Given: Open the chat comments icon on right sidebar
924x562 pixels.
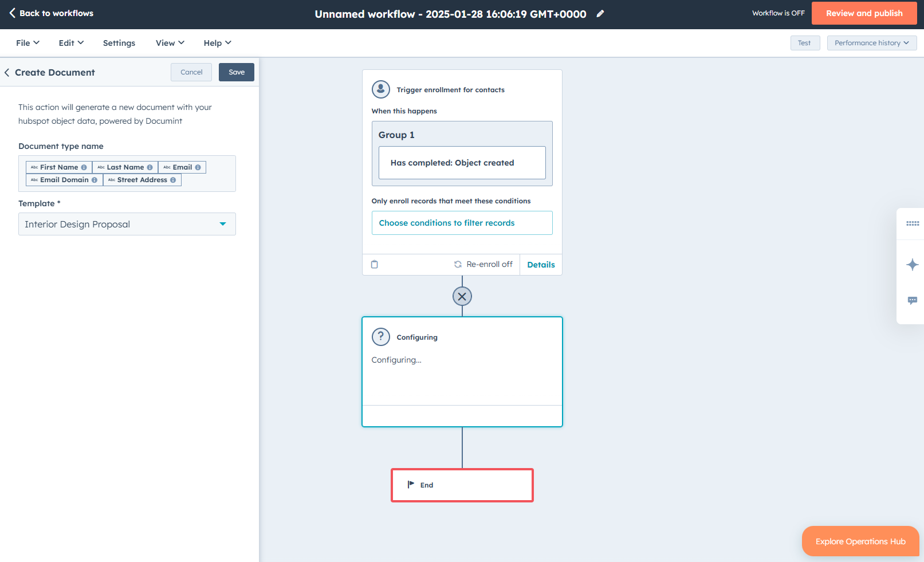Looking at the screenshot, I should pyautogui.click(x=912, y=301).
